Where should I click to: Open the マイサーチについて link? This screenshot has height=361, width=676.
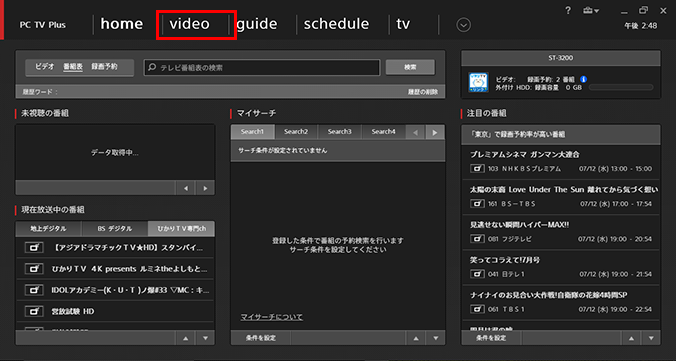click(x=271, y=317)
